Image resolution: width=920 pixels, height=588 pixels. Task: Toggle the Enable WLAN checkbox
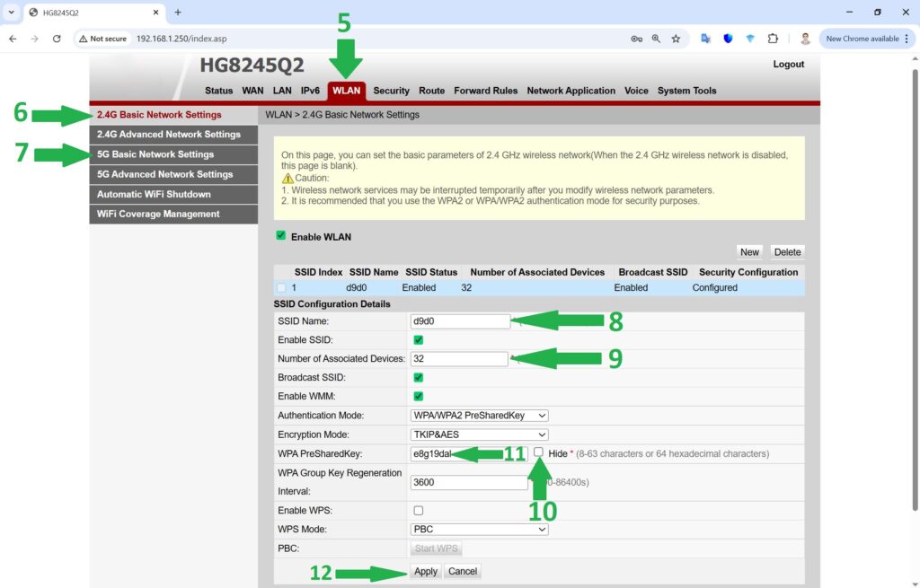pos(281,236)
